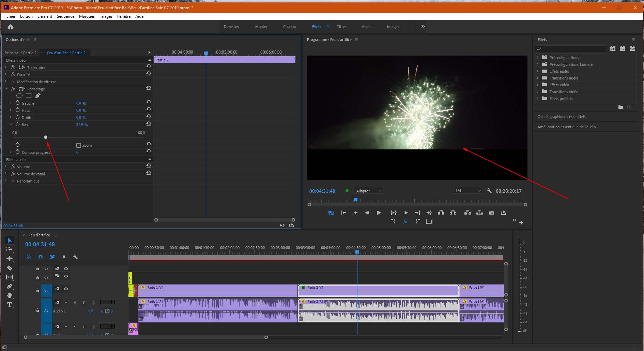Select the Hand tool
644x351 pixels.
click(x=10, y=295)
